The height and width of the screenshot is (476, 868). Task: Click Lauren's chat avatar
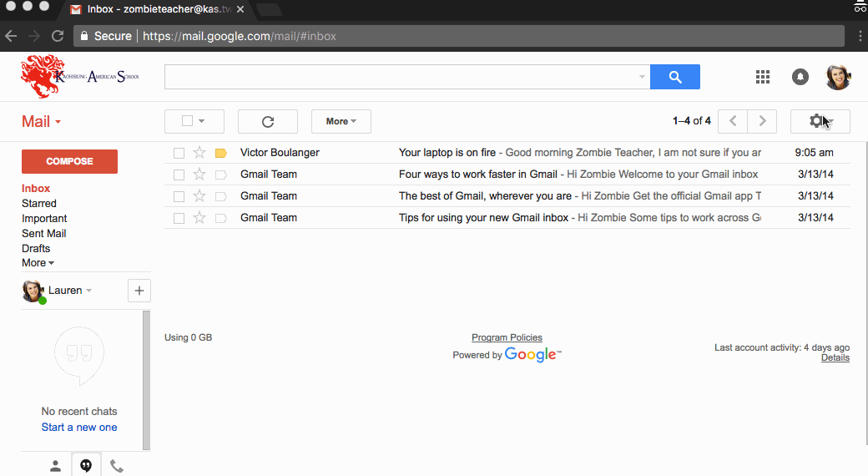coord(33,291)
